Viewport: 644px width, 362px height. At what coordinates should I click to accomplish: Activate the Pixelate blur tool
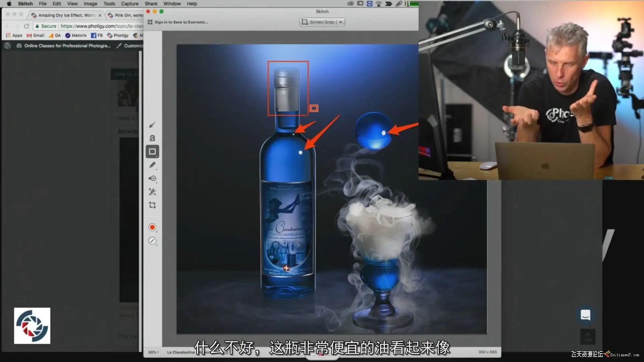(x=152, y=192)
